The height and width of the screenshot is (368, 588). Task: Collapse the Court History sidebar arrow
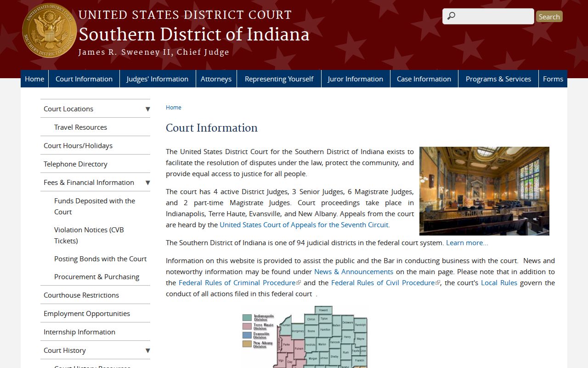(147, 351)
